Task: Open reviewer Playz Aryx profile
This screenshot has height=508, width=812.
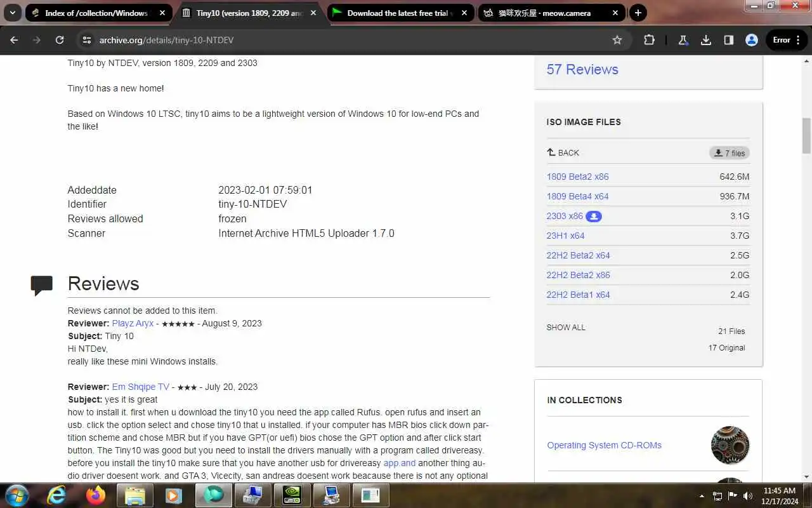Action: pos(133,323)
